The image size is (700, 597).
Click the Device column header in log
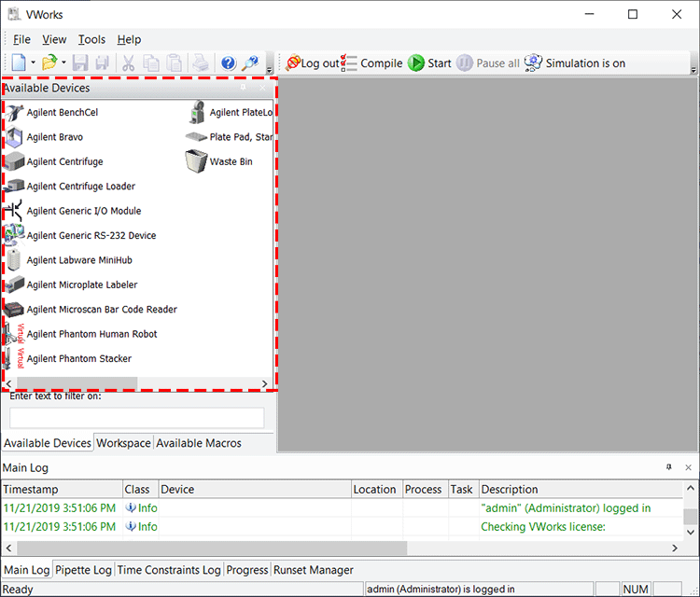tap(255, 490)
